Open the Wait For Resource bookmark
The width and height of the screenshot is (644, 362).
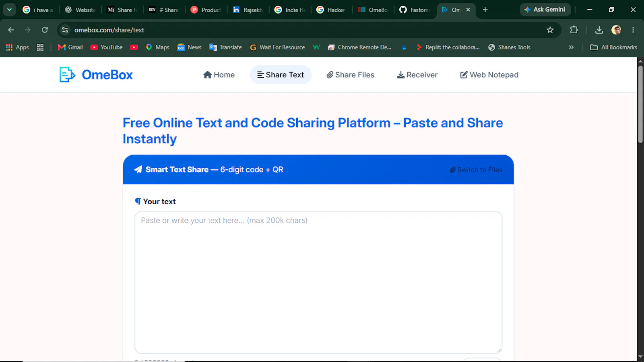point(277,47)
